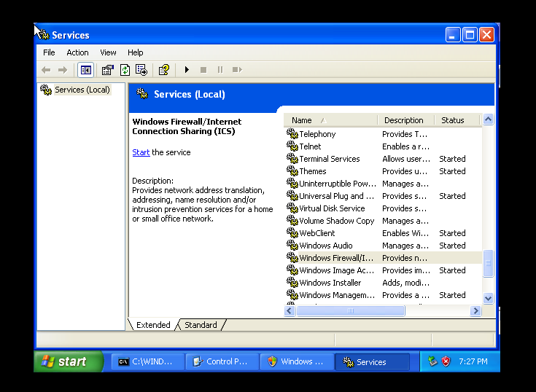Click 'Adds, modi...' description of Windows Installer
The image size is (536, 392).
(x=405, y=283)
